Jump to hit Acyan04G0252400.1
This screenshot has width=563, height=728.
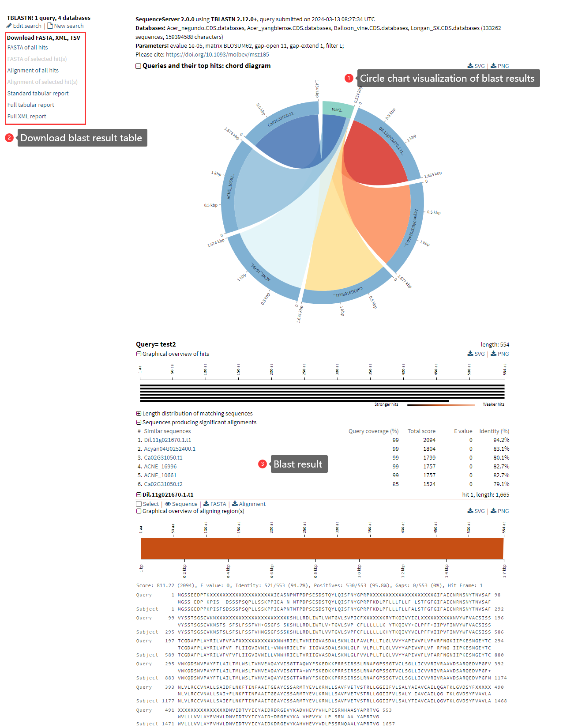coord(169,449)
